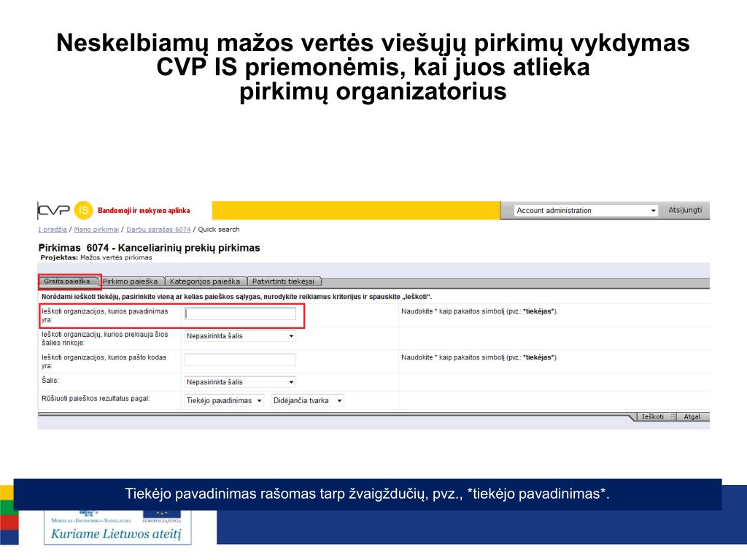The height and width of the screenshot is (560, 747).
Task: Open the Account administration dropdown
Action: pos(586,211)
